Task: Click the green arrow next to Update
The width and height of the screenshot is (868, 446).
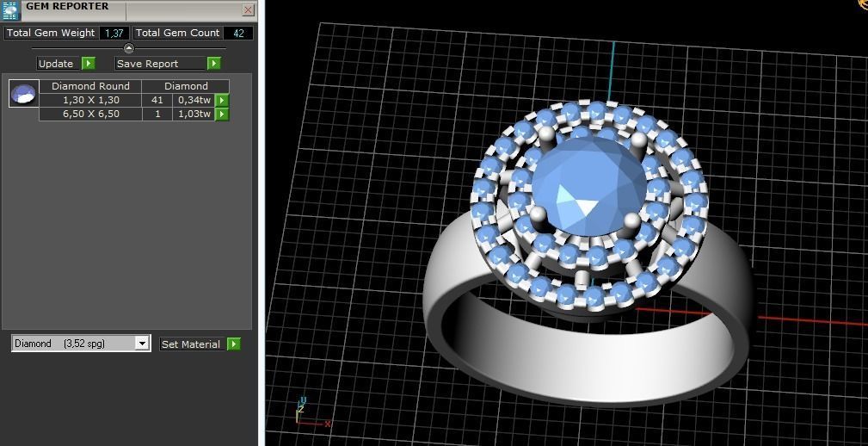Action: [x=88, y=63]
